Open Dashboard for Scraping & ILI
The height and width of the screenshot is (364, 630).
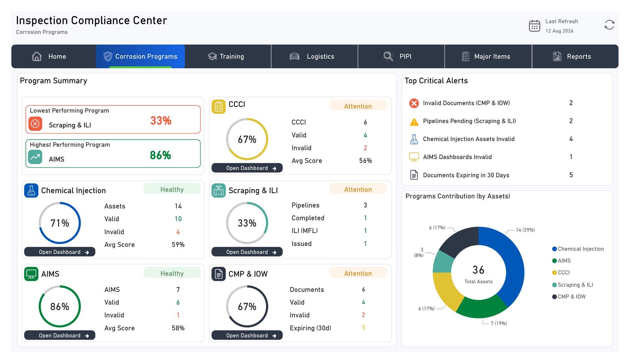click(x=247, y=252)
